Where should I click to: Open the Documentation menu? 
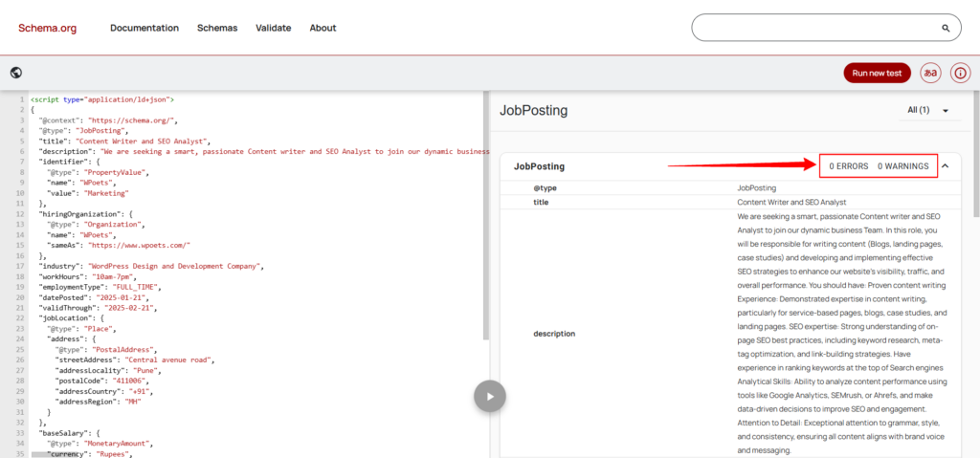coord(145,28)
